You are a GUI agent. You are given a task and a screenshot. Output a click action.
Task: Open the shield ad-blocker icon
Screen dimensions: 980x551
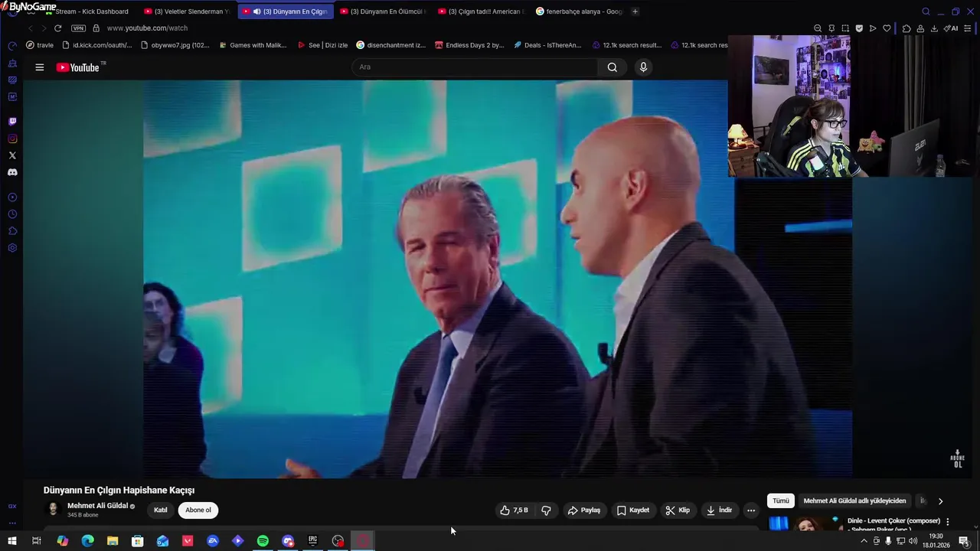pyautogui.click(x=859, y=28)
